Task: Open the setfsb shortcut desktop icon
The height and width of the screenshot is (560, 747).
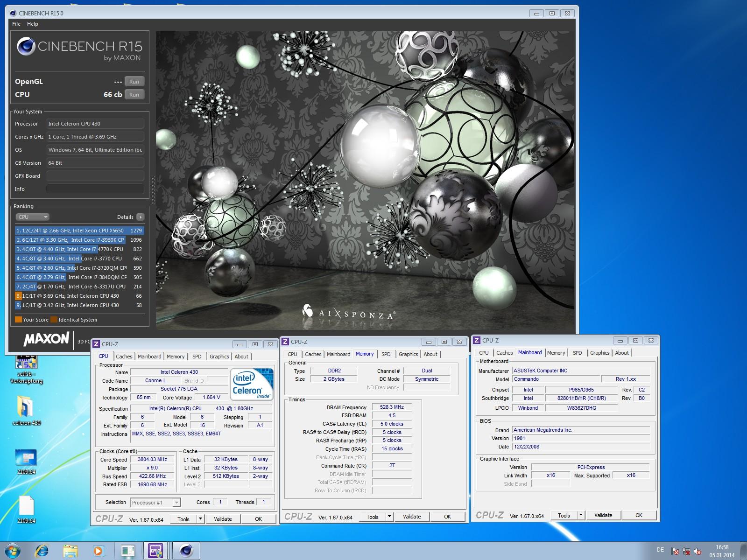Action: [27, 369]
